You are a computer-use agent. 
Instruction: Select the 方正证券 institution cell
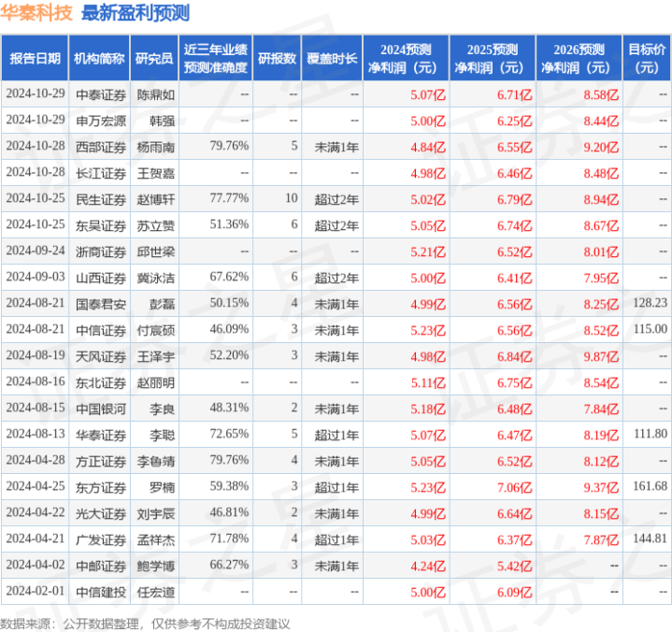101,461
